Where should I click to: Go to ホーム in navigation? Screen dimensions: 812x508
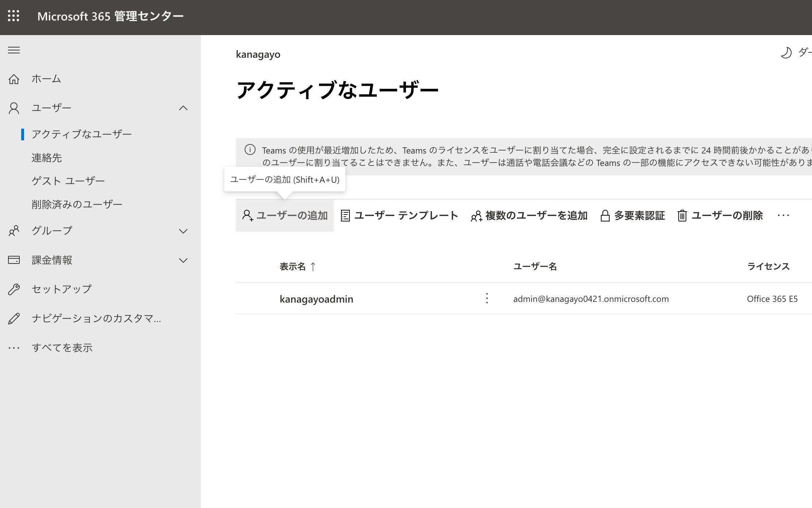[x=46, y=79]
